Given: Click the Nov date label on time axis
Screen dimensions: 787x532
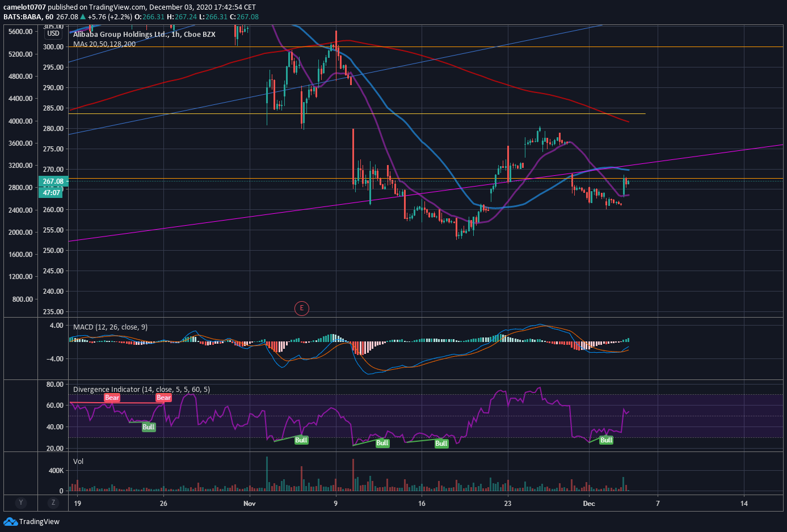Looking at the screenshot, I should [x=250, y=503].
